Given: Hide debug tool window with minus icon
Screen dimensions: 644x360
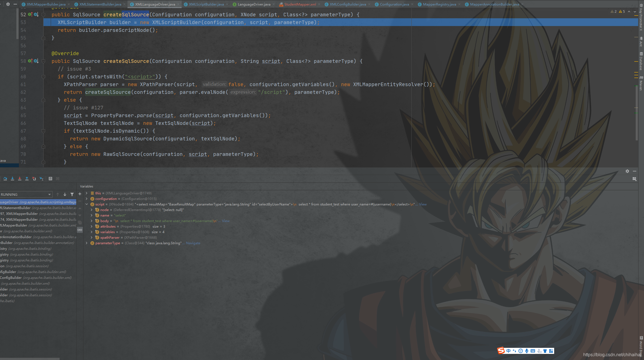Looking at the screenshot, I should click(x=635, y=171).
